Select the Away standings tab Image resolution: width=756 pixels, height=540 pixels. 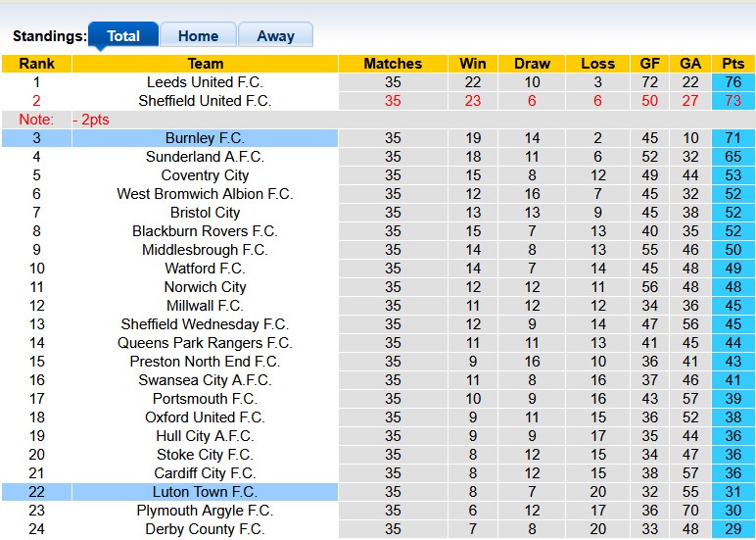coord(275,36)
